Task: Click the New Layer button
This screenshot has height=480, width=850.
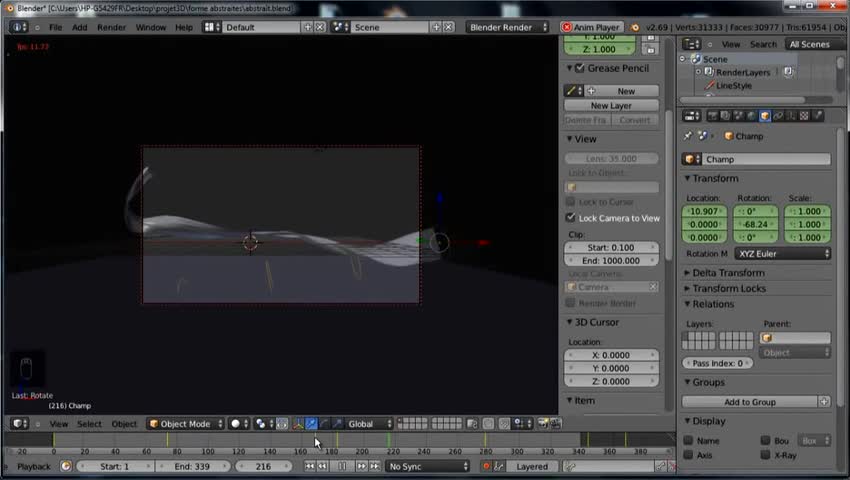Action: click(611, 105)
